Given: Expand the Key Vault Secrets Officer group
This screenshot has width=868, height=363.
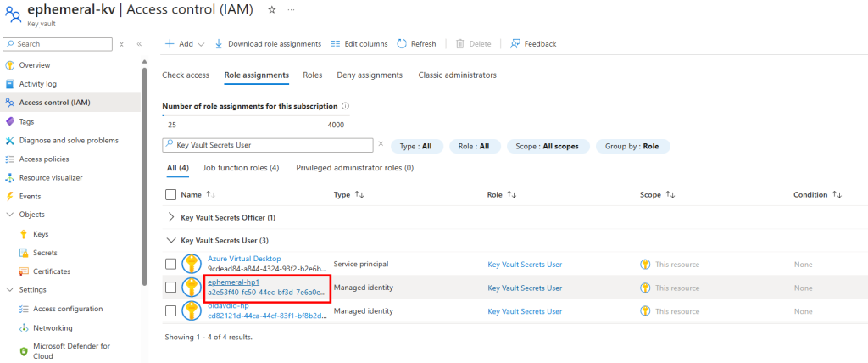Looking at the screenshot, I should pos(171,218).
